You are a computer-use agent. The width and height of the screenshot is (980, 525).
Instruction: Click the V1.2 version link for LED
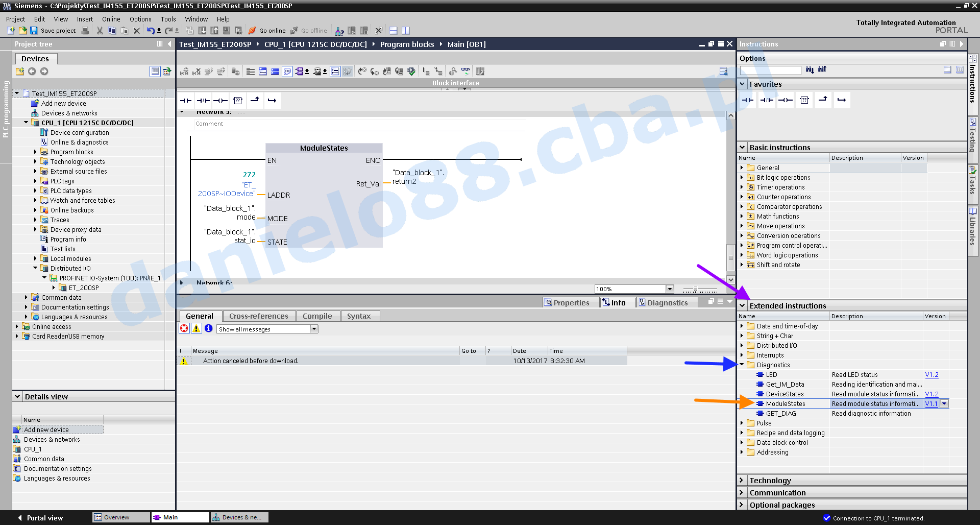(932, 374)
